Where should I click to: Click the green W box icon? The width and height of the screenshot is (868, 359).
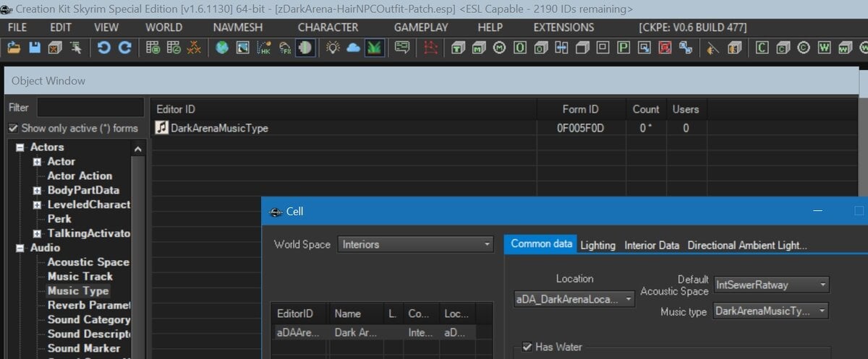(824, 48)
